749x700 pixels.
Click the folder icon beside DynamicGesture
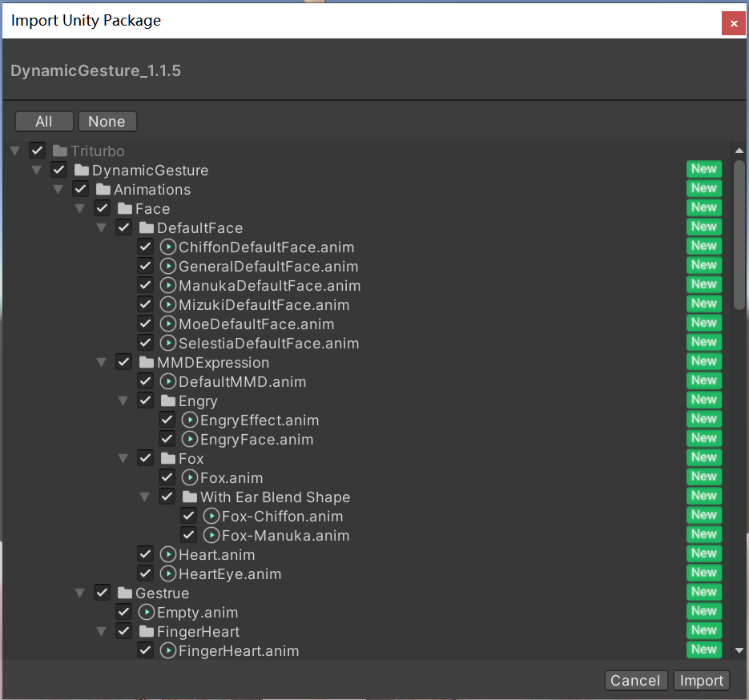(x=81, y=171)
